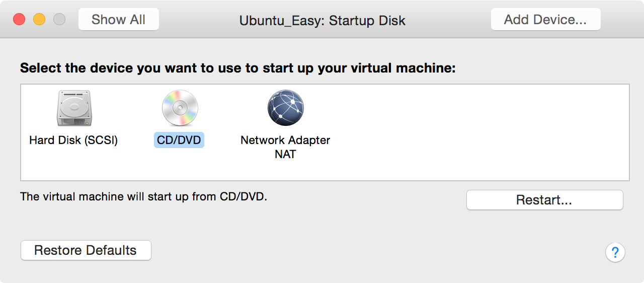Choose the CD/DVD disc icon
Screen dimensions: 644x283
click(180, 108)
